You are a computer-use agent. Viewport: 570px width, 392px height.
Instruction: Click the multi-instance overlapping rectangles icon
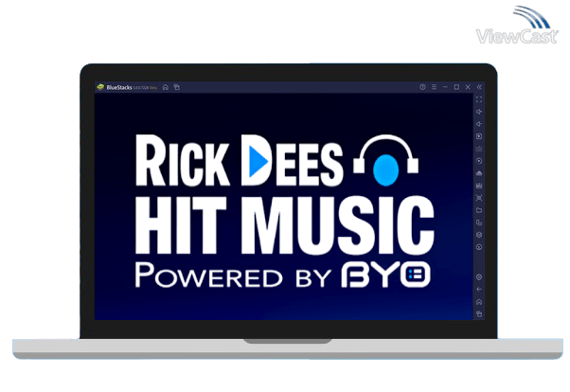[x=479, y=223]
